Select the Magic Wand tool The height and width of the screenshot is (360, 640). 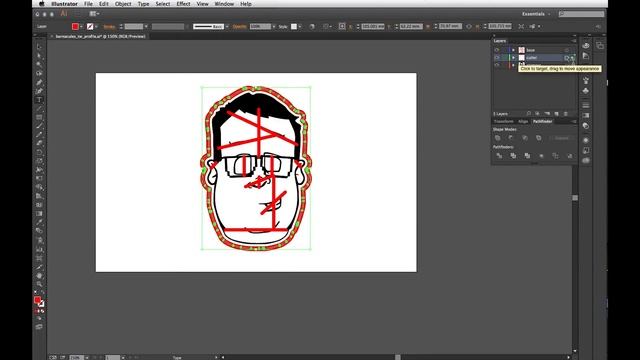[x=39, y=64]
